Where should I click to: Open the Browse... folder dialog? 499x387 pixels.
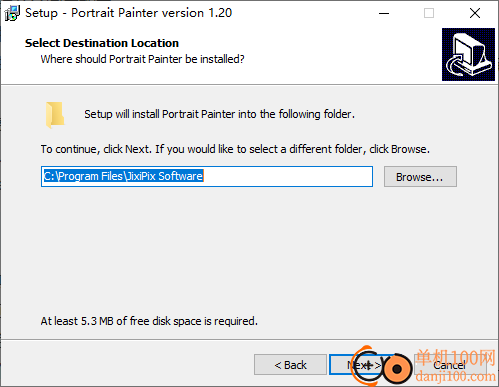pos(420,177)
